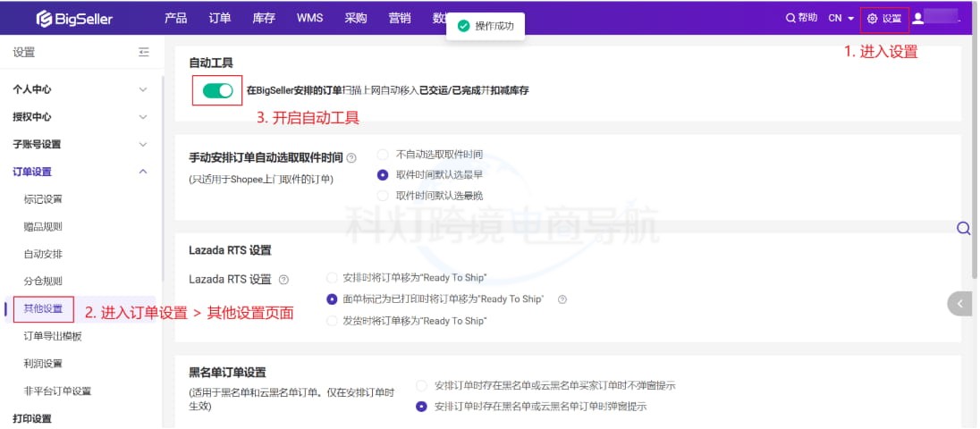This screenshot has width=980, height=429.
Task: Select 取件时间默认选最晚 radio option
Action: (x=383, y=196)
